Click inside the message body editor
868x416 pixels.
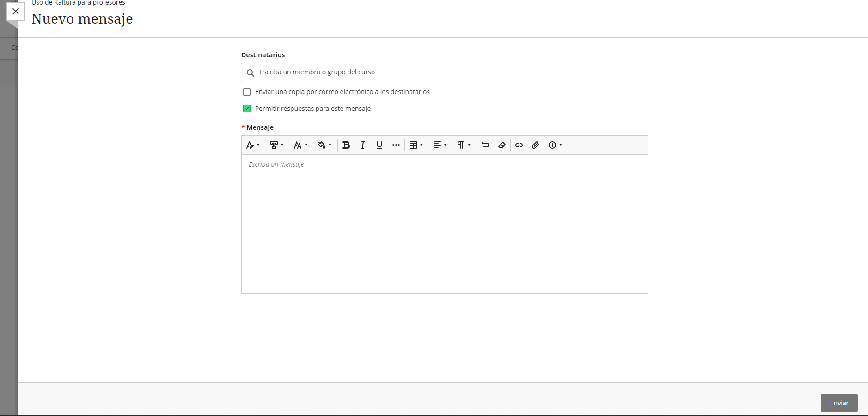[x=444, y=224]
